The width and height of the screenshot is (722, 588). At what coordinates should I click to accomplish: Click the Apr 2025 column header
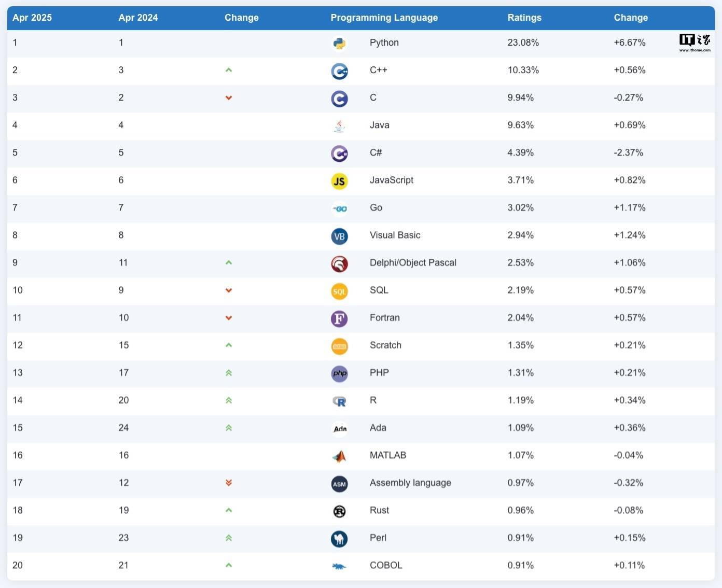[x=32, y=18]
